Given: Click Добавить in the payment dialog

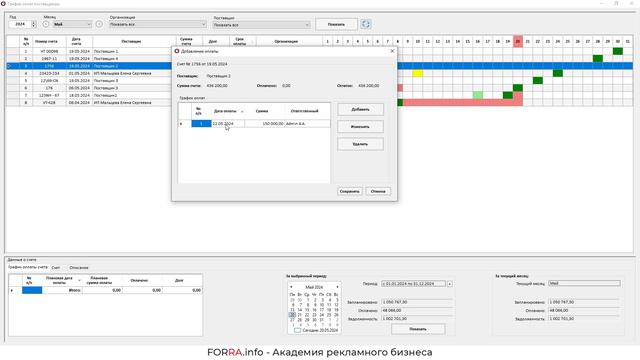Looking at the screenshot, I should 360,109.
